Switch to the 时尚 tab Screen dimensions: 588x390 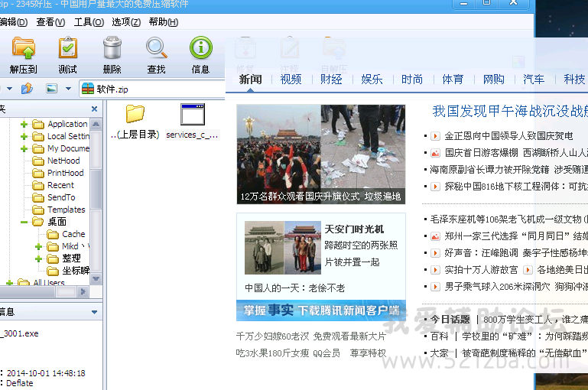pyautogui.click(x=412, y=80)
